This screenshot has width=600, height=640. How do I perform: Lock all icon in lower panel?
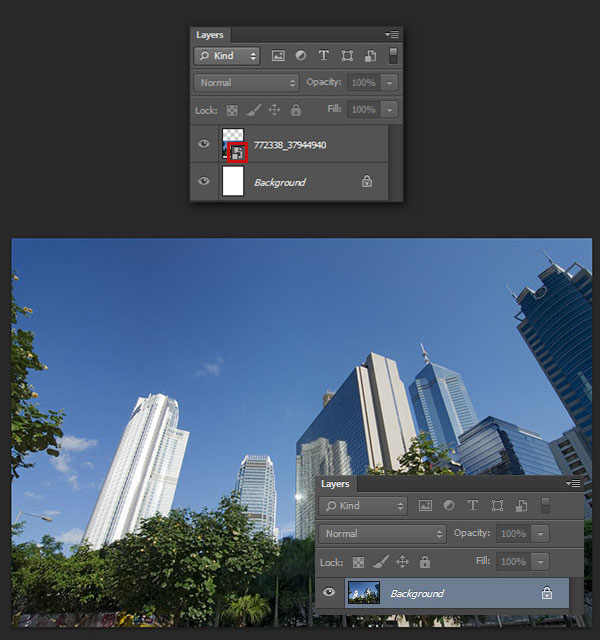click(x=425, y=562)
